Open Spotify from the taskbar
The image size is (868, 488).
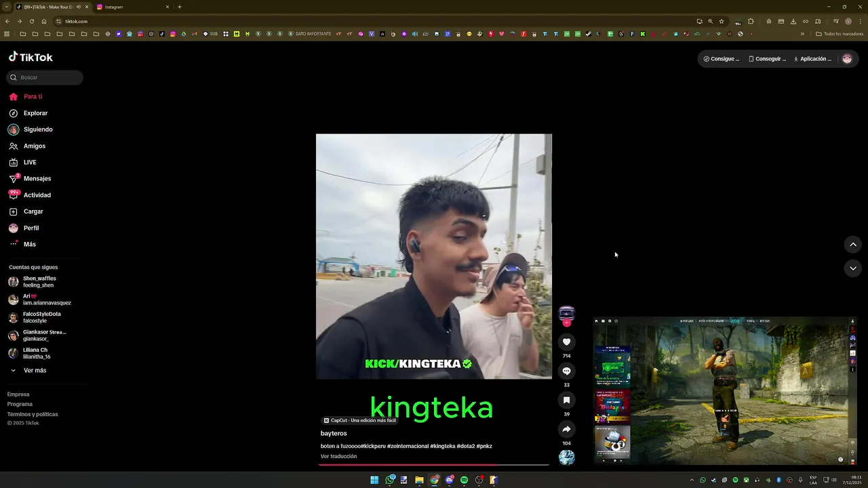click(464, 480)
